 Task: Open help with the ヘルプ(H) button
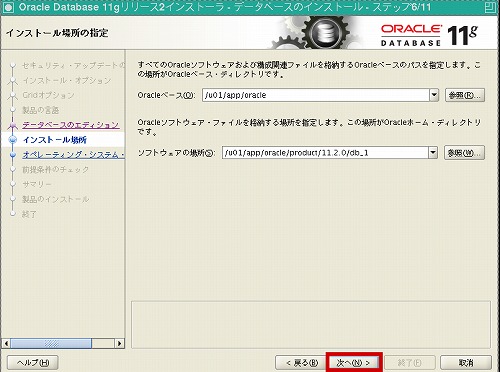(x=33, y=362)
